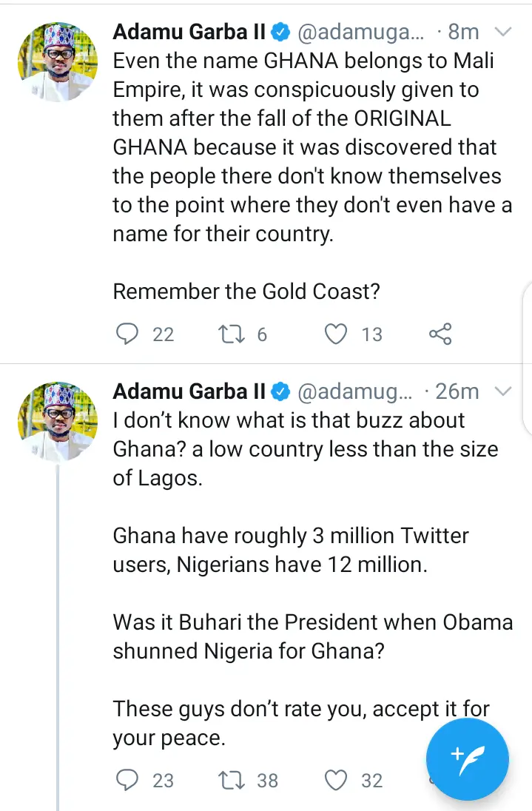Viewport: 532px width, 811px height.
Task: Like the Lagos size tweet
Action: click(x=337, y=780)
